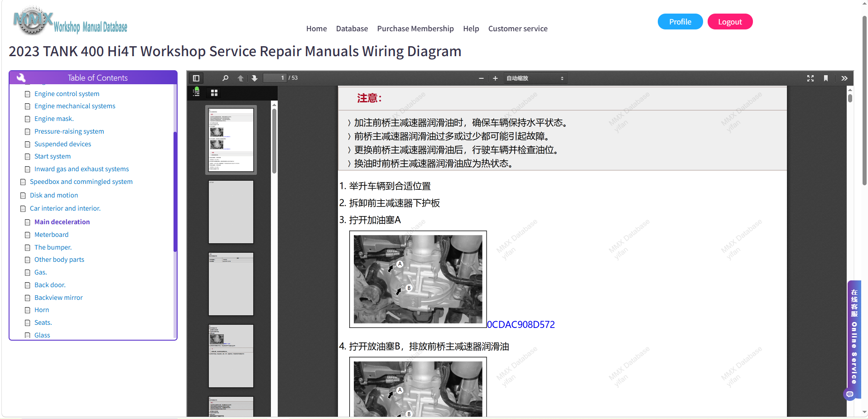Go to Purchase Membership page
The width and height of the screenshot is (868, 419).
pyautogui.click(x=415, y=29)
